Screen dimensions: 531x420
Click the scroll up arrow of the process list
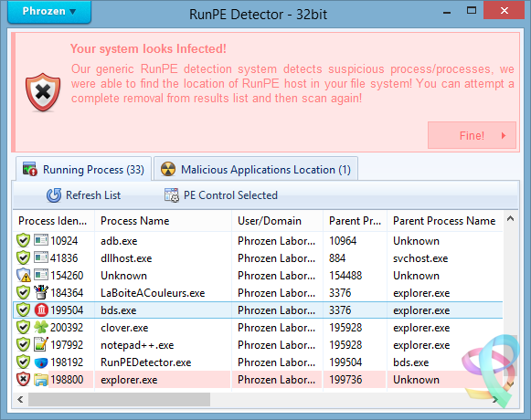[510, 219]
